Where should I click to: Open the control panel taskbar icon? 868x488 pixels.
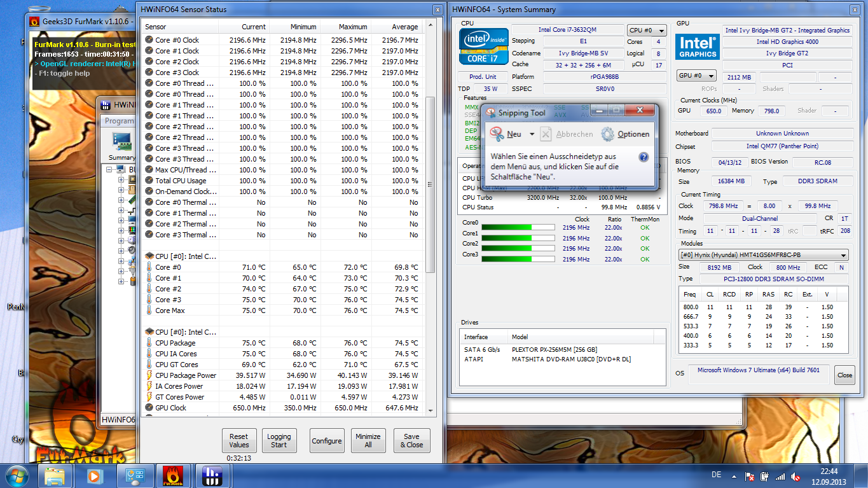[134, 475]
